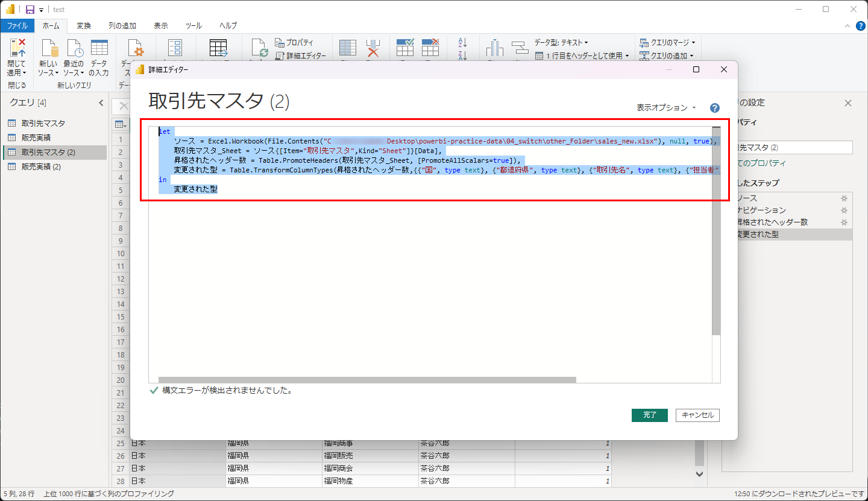Click the save icon in title bar
This screenshot has width=868, height=501.
click(x=30, y=10)
